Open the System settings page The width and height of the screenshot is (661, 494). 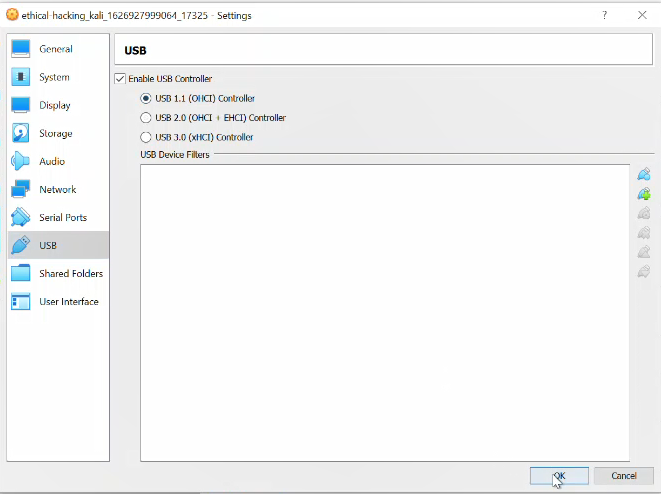pos(58,77)
